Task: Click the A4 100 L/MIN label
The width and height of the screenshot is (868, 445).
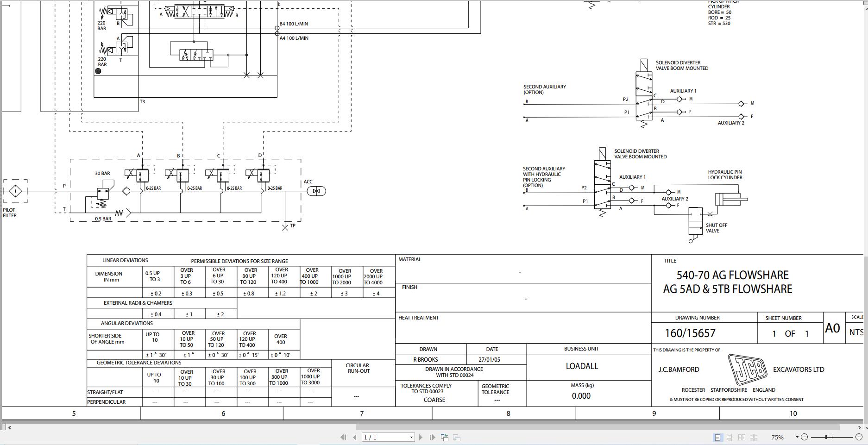Action: tap(294, 38)
